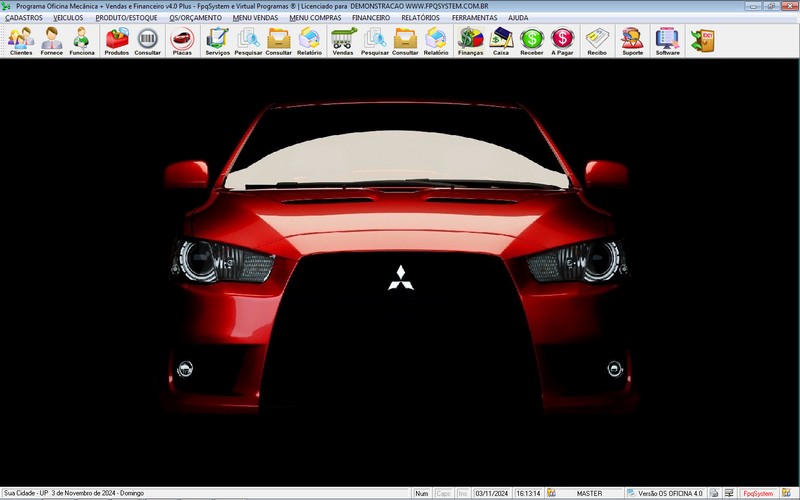The height and width of the screenshot is (500, 800).
Task: Click the MASTER user status panel
Action: tap(589, 493)
